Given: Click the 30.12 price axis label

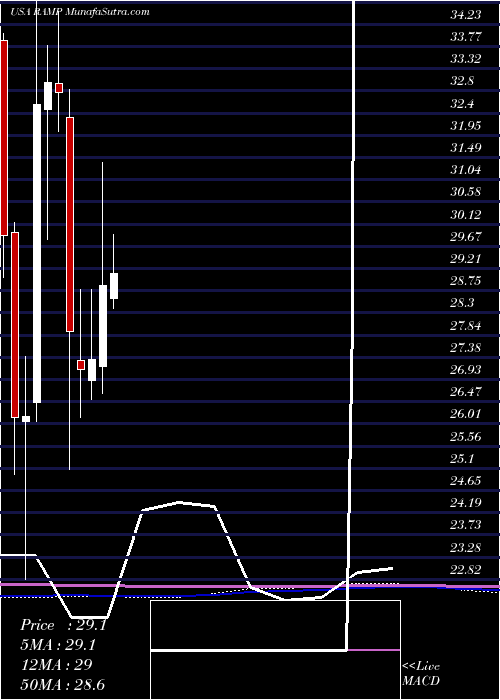Looking at the screenshot, I should (x=466, y=215).
